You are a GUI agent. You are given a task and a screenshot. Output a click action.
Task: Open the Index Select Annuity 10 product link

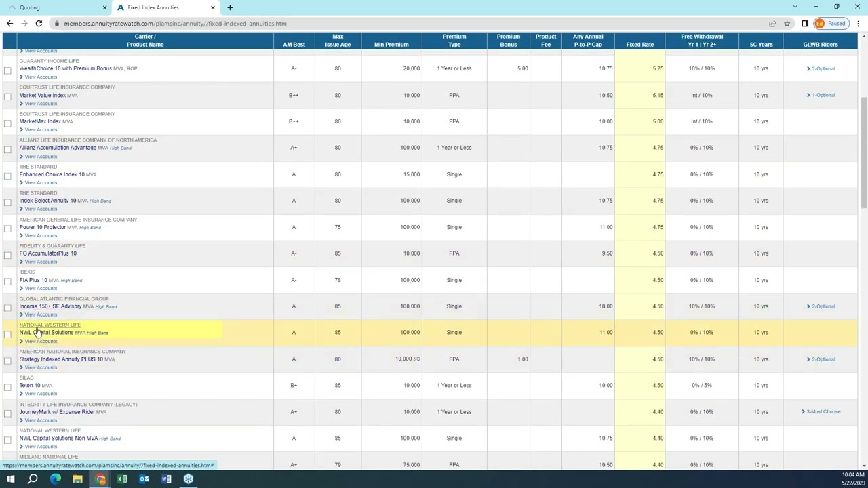[47, 201]
